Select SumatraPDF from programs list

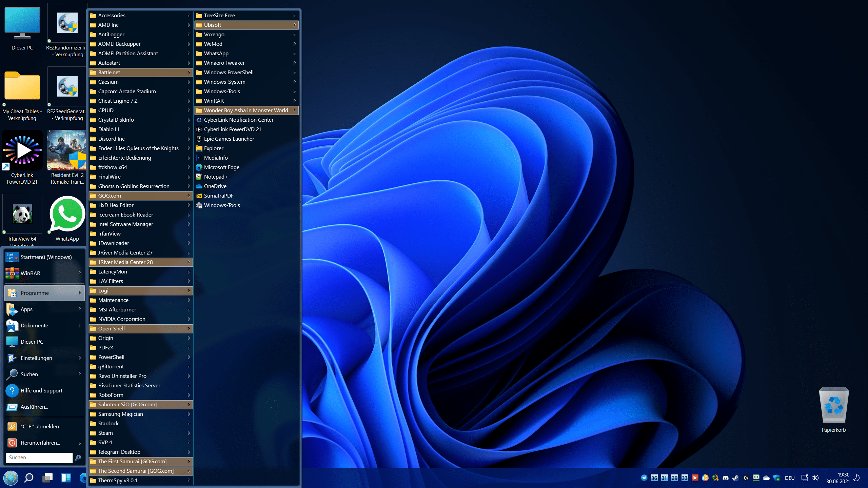click(219, 196)
